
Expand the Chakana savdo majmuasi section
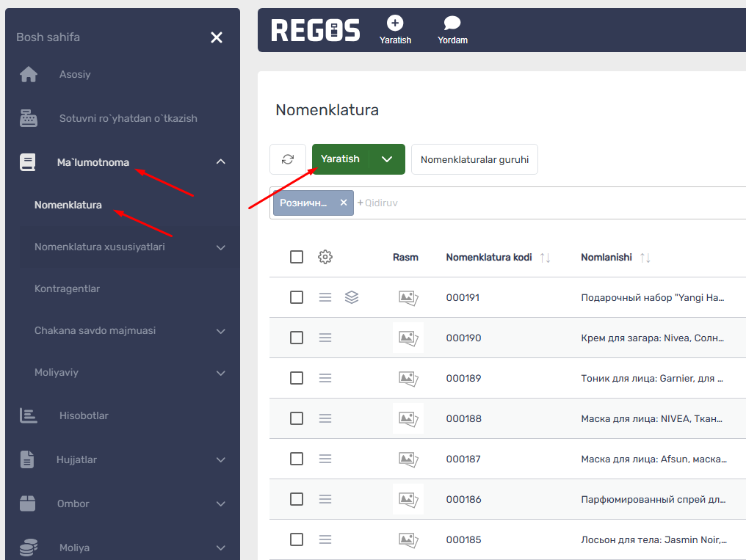tap(221, 331)
